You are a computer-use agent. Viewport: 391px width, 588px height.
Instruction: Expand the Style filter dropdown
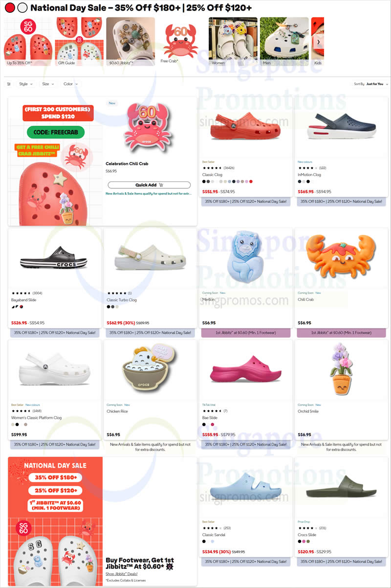[26, 84]
